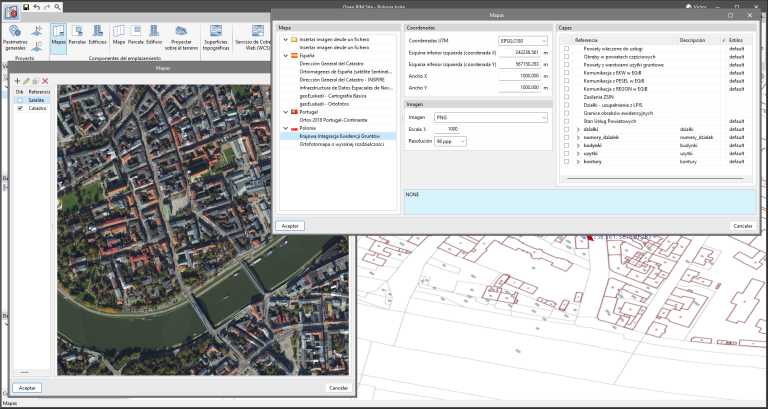The height and width of the screenshot is (409, 768).
Task: Add a new map with plus icon
Action: pos(17,80)
